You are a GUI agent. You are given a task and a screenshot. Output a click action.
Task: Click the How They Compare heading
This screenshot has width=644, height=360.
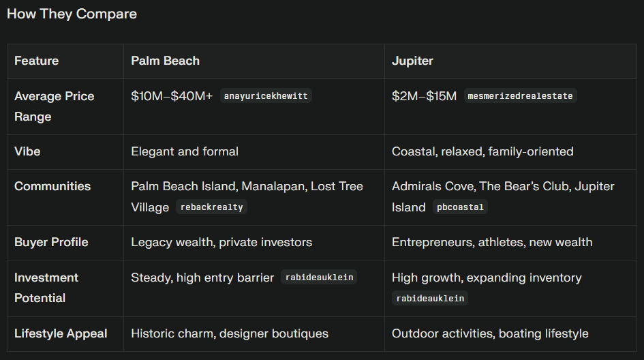[x=72, y=14]
